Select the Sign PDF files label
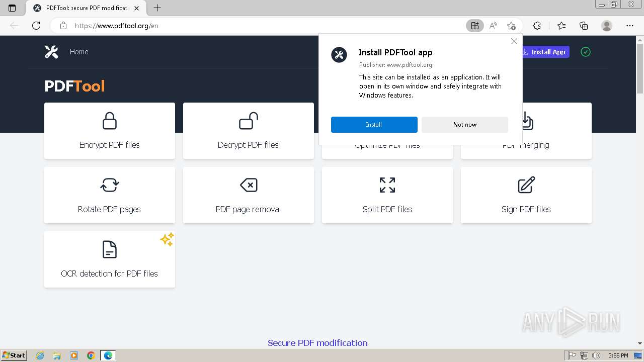Viewport: 644px width, 362px height. click(526, 209)
